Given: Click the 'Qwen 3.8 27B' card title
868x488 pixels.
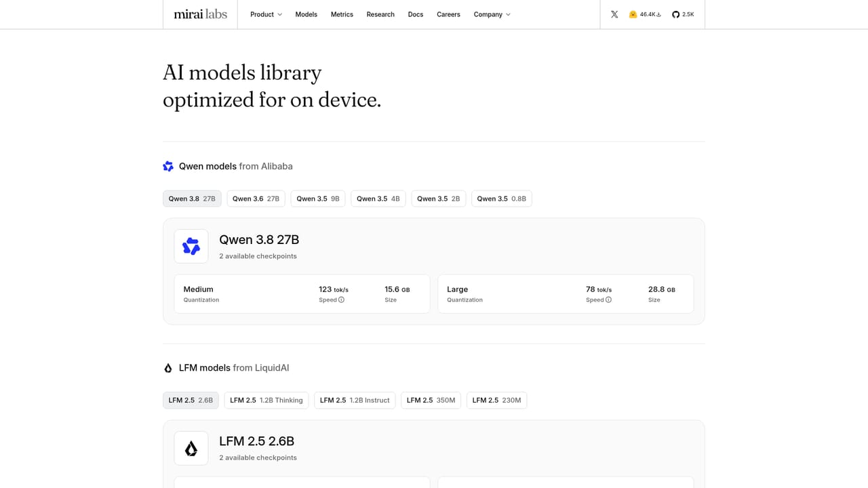Looking at the screenshot, I should 259,240.
